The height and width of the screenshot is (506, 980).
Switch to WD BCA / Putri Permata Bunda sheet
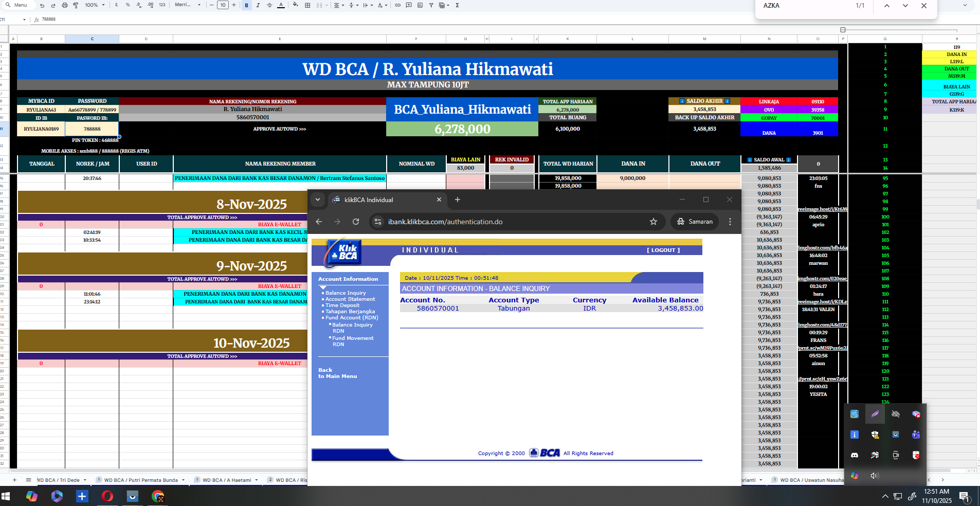click(141, 480)
